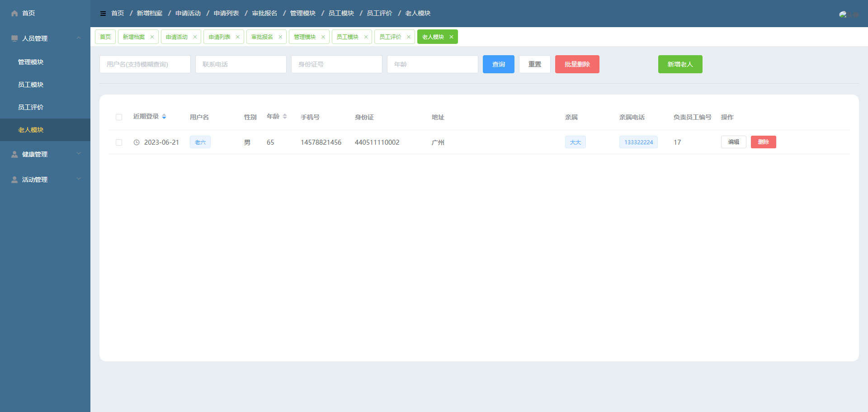Click ID number 440511110002

(377, 142)
